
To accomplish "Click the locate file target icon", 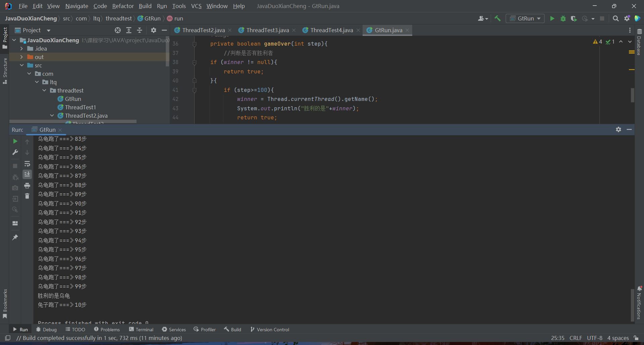I will pos(118,31).
